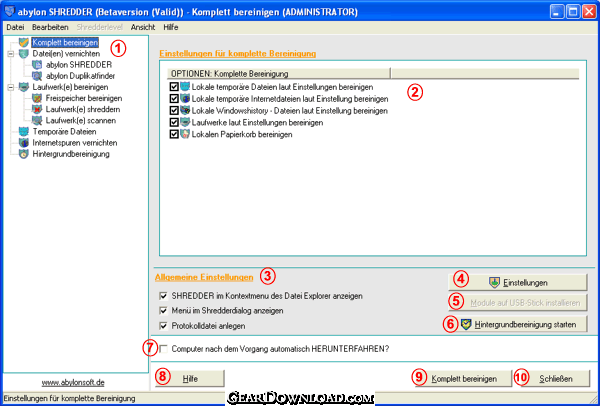Click the abylon shield icon in title bar
The image size is (600, 406).
(10, 11)
